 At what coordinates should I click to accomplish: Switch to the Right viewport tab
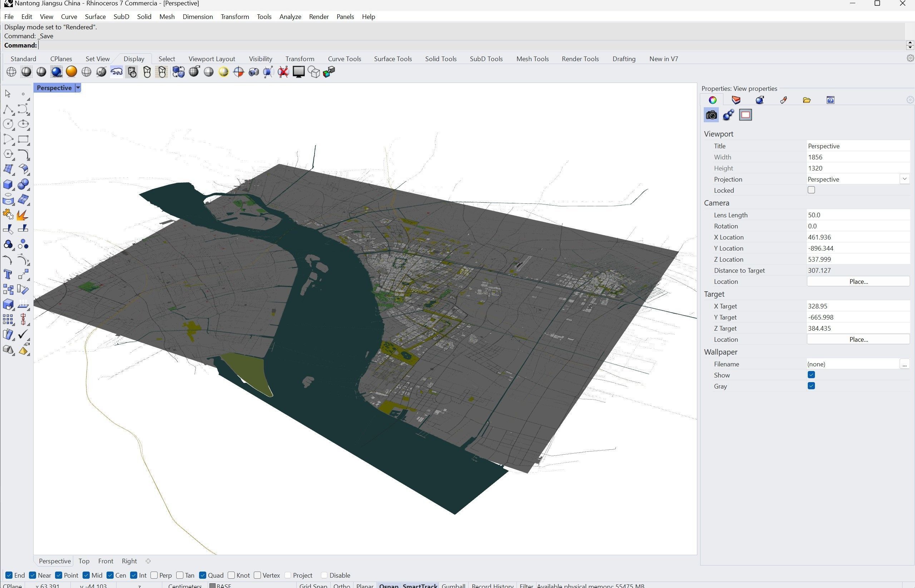[129, 561]
